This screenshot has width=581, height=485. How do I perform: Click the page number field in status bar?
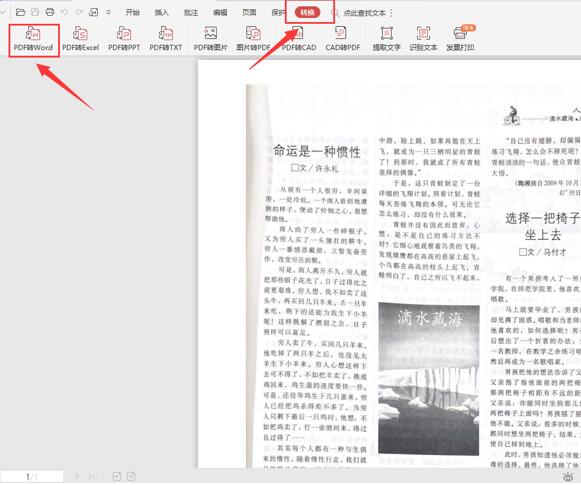pos(32,477)
